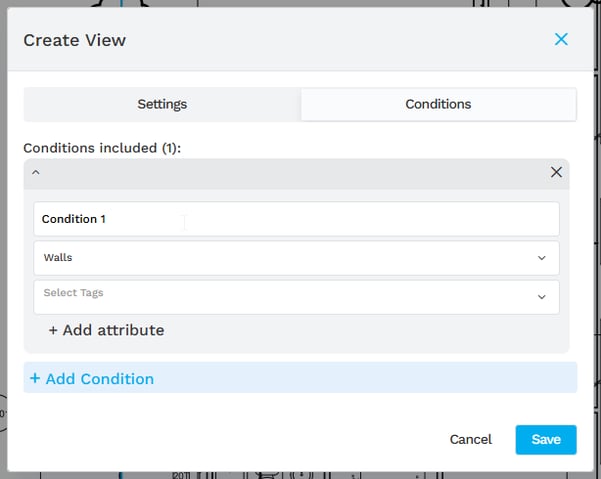The width and height of the screenshot is (601, 479).
Task: Select the Conditions tab
Action: tap(438, 104)
